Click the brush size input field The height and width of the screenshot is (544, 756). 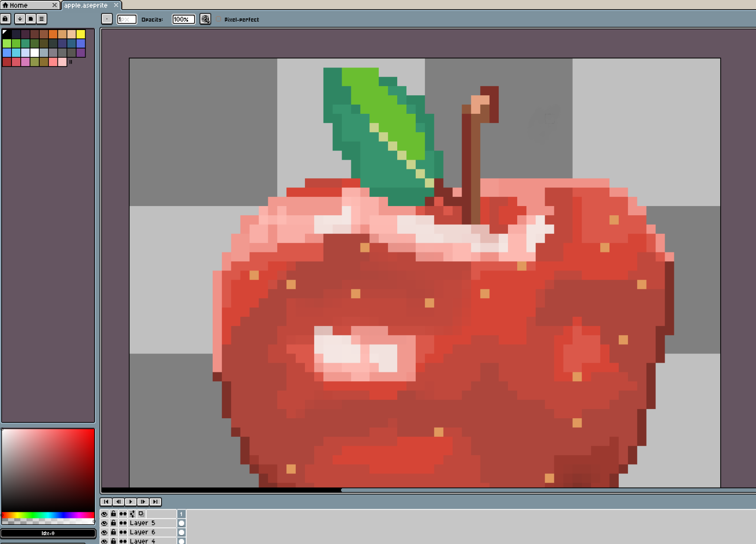(x=127, y=19)
